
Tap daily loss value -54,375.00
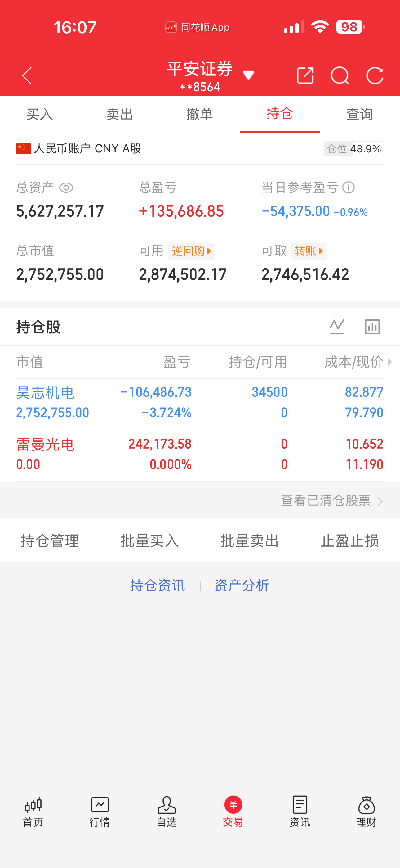pyautogui.click(x=296, y=211)
